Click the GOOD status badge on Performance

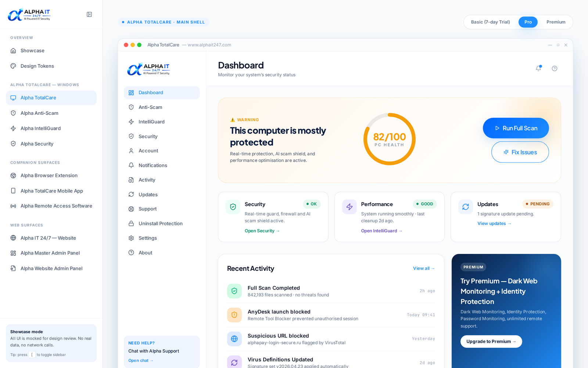click(x=424, y=204)
